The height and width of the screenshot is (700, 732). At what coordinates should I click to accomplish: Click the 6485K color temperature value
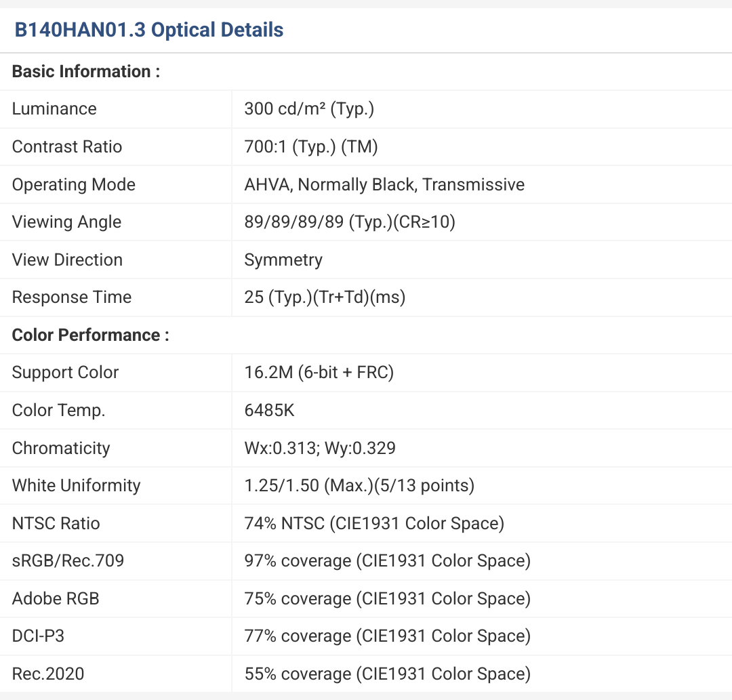(x=270, y=410)
